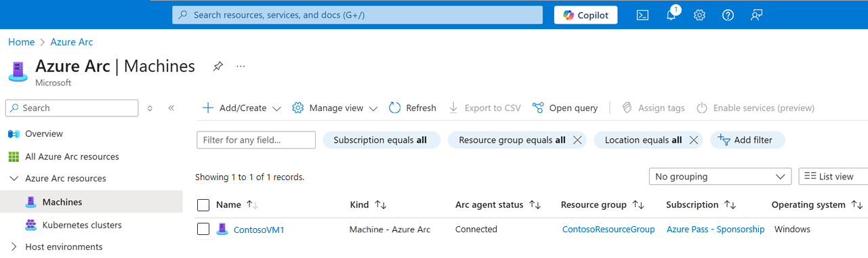
Task: Toggle sidebar expand/collapse arrows beside search
Action: click(x=150, y=108)
